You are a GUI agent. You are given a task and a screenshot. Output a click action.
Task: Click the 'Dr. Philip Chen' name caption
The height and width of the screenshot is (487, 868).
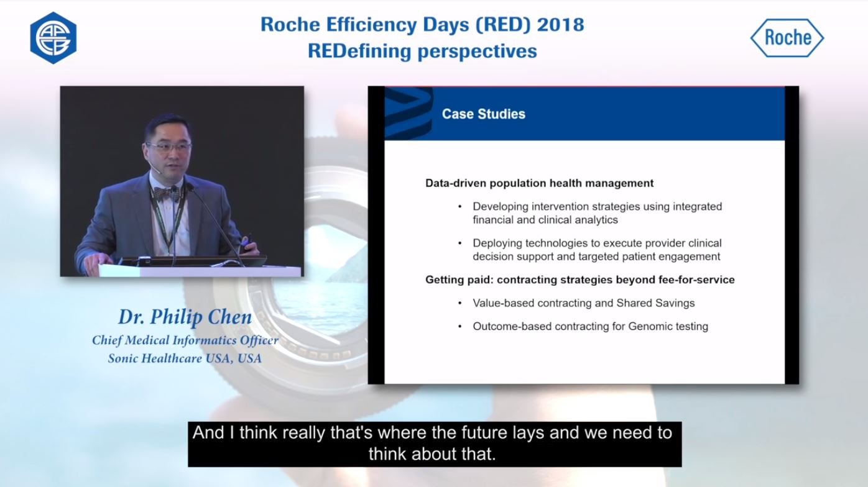[x=185, y=317]
